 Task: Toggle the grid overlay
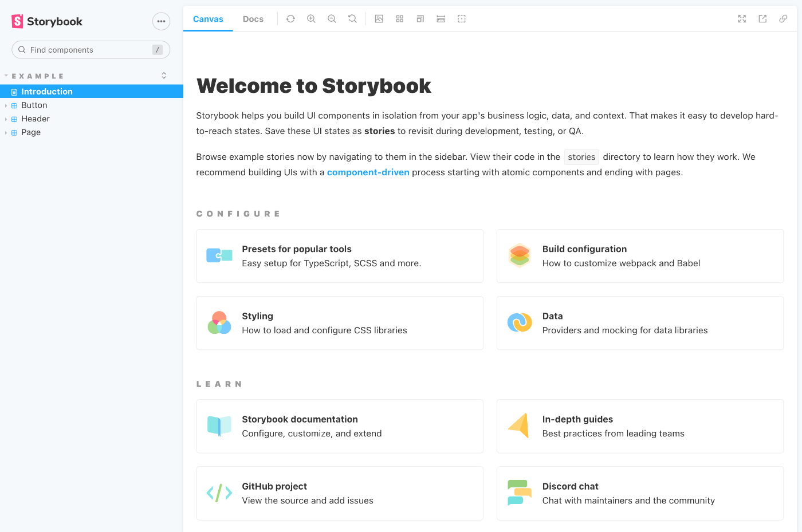click(x=400, y=19)
